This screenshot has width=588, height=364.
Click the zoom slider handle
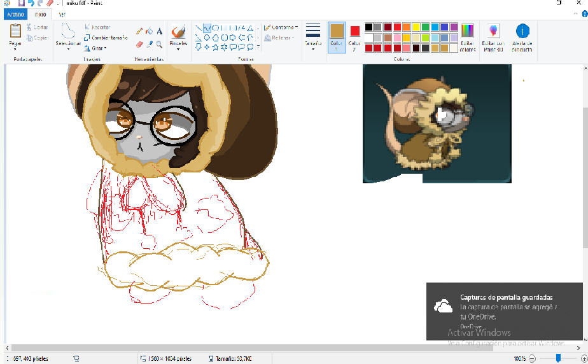558,358
